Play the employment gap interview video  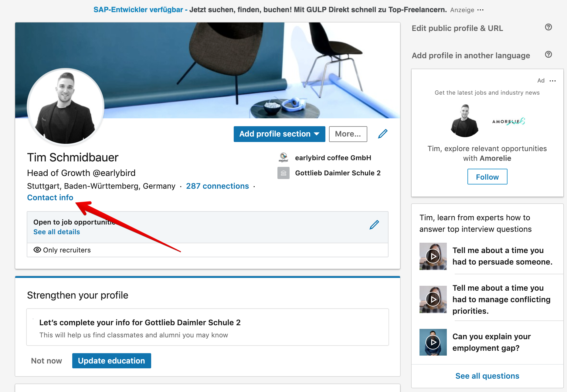(433, 342)
